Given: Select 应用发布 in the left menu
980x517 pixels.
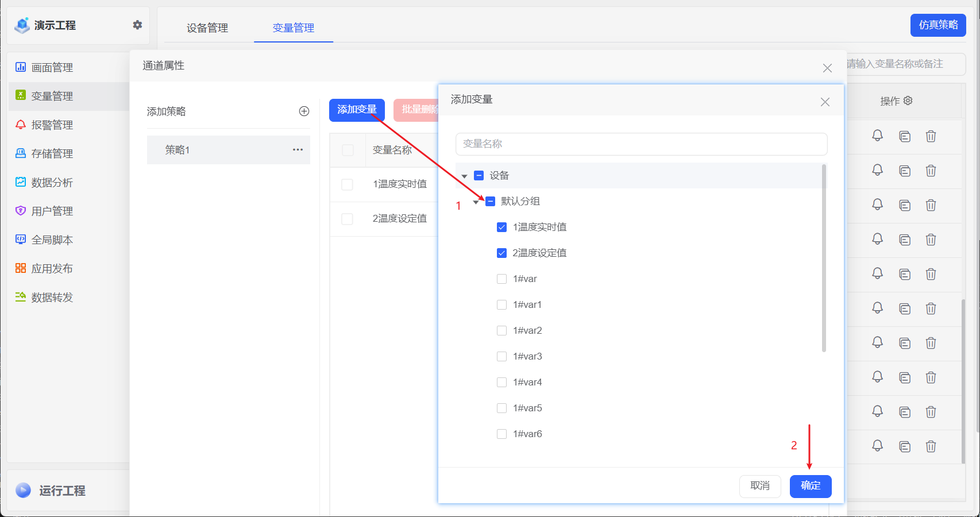Looking at the screenshot, I should [x=53, y=268].
